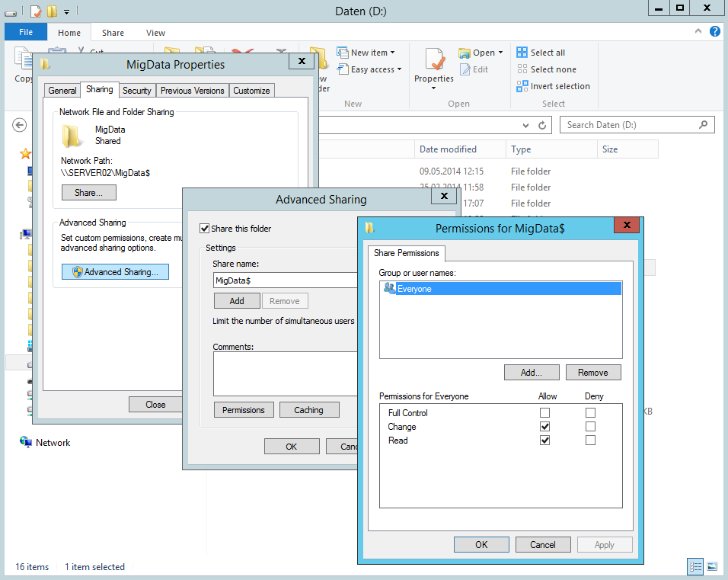Click the Network icon in the navigation pane

26,442
